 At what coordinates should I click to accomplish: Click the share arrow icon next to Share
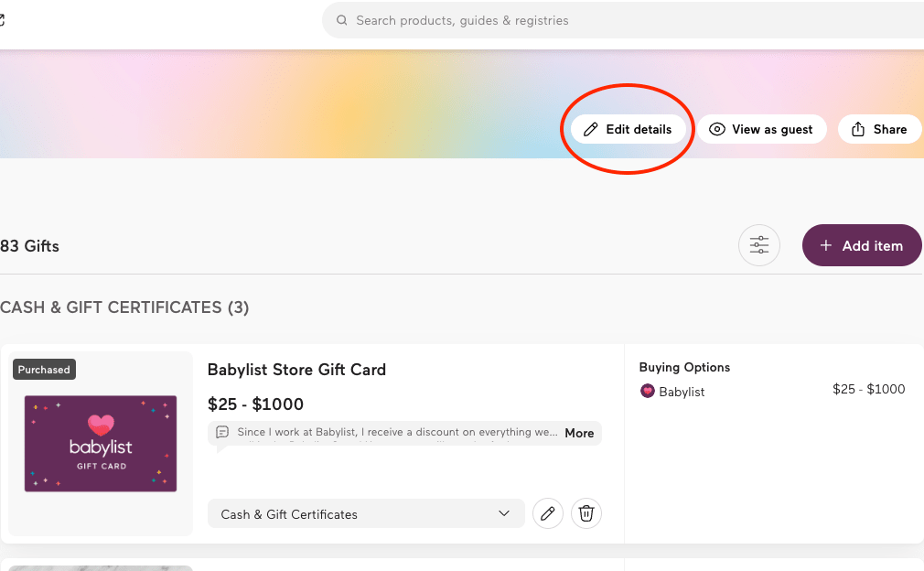pos(858,128)
